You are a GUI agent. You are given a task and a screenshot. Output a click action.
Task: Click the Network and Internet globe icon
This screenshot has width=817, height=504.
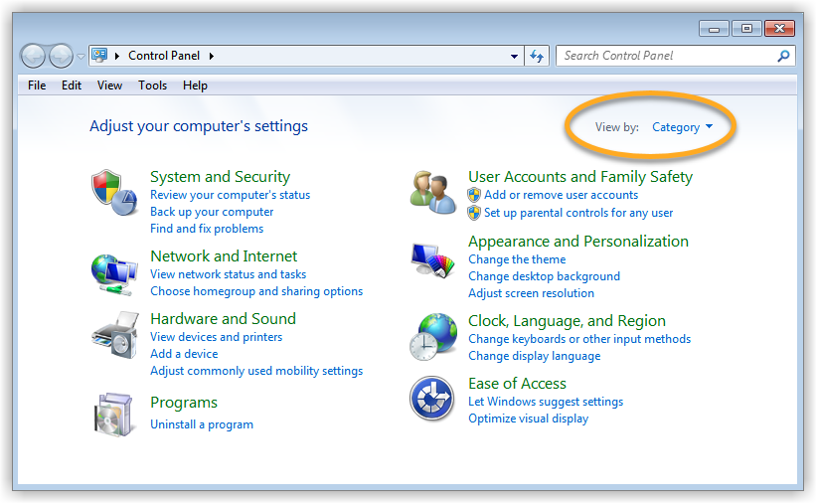pos(112,271)
